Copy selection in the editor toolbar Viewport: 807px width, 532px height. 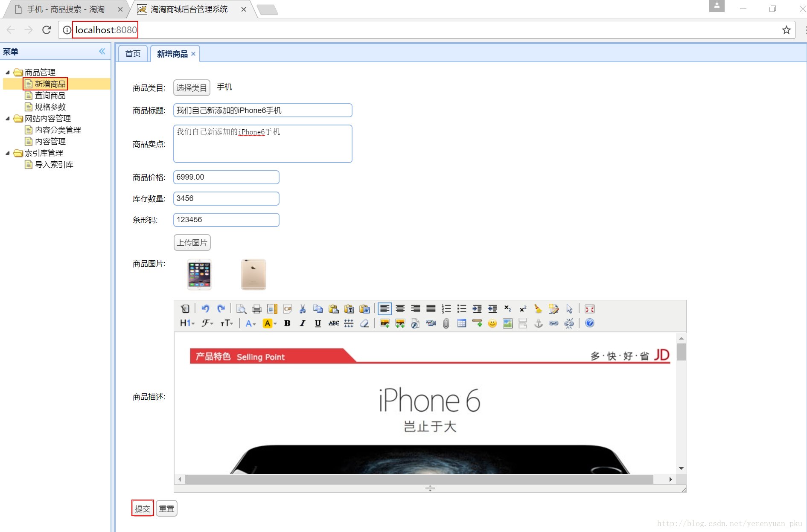click(318, 308)
